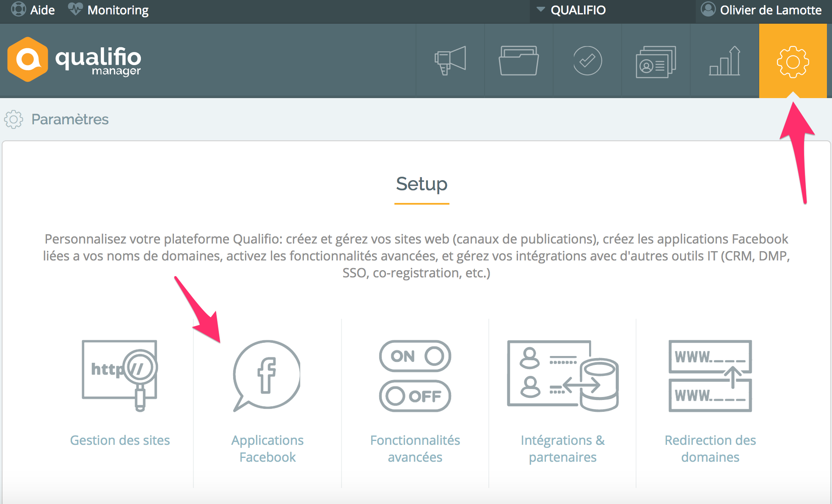The height and width of the screenshot is (504, 832).
Task: Open the Olivier de Lamotte user menu
Action: coord(762,10)
